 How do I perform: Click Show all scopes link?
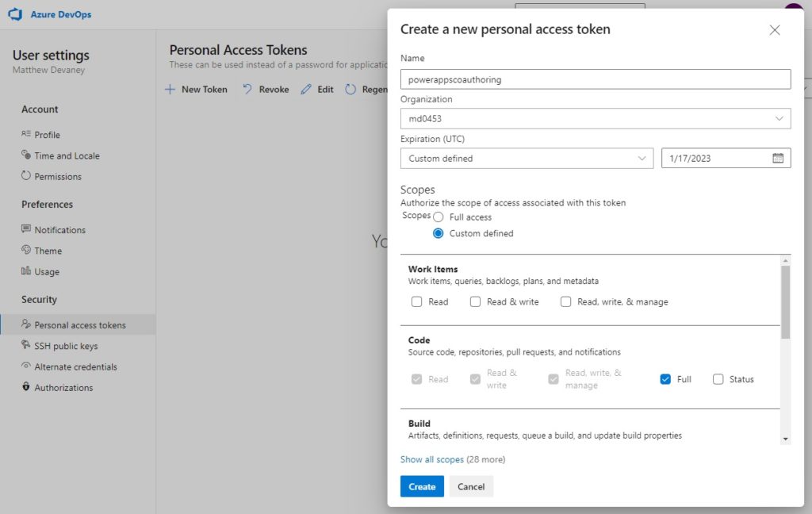tap(432, 459)
